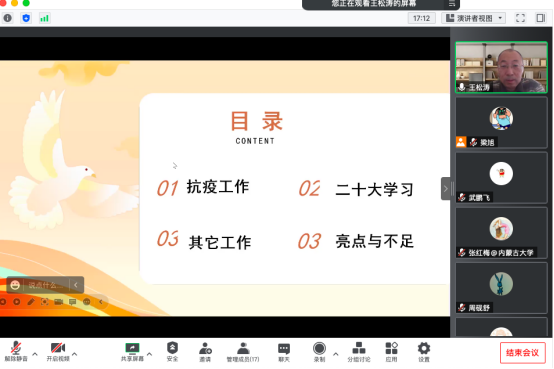Click 二十大学习 item on the slide

375,189
